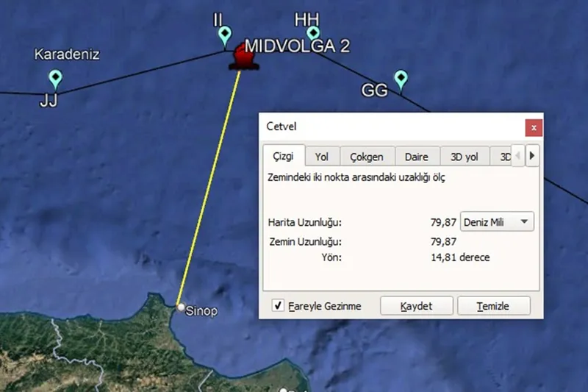Viewport: 588px width, 392px height.
Task: Click the HH placemark pin
Action: [x=314, y=33]
